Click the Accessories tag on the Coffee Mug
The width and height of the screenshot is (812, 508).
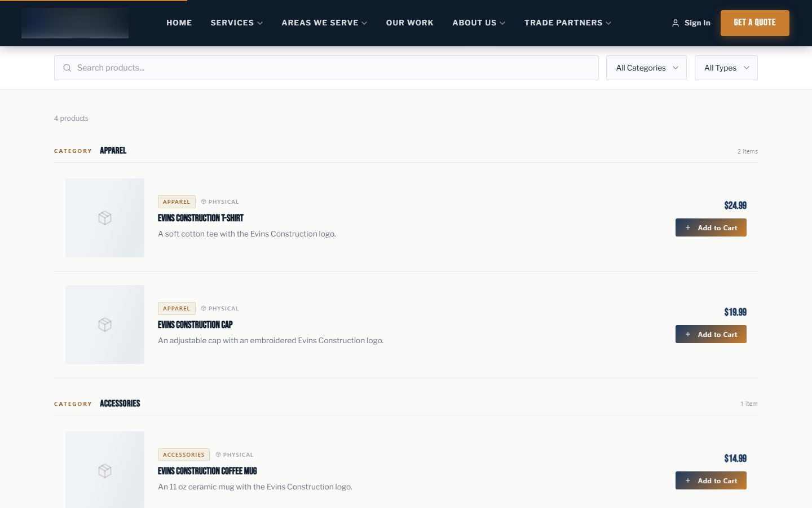184,454
